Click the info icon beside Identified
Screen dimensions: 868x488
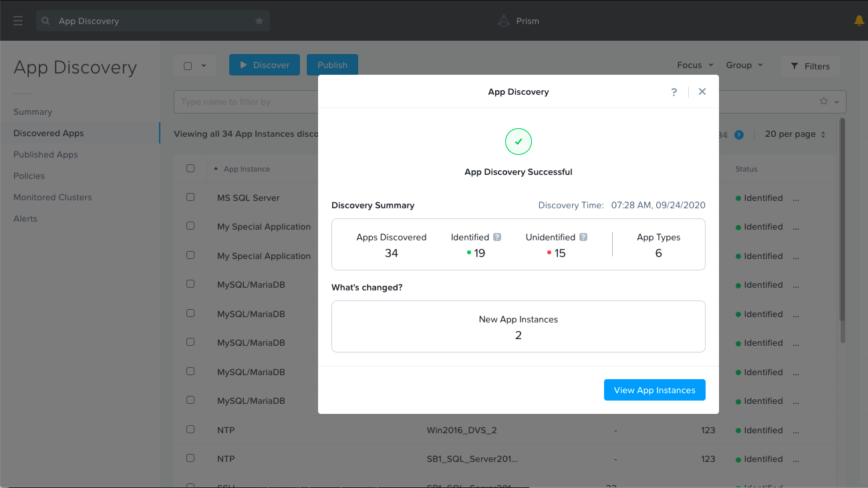coord(497,237)
